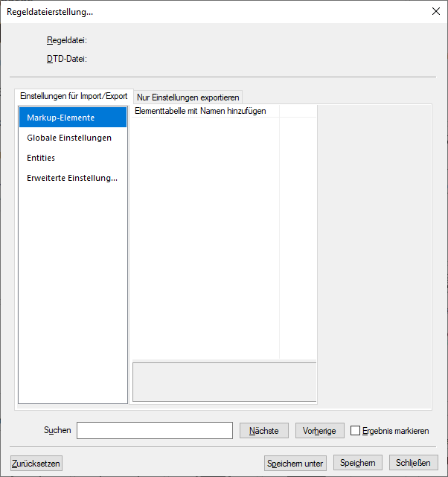Open the Globale Einstellungen category
The image size is (448, 477).
pos(69,138)
